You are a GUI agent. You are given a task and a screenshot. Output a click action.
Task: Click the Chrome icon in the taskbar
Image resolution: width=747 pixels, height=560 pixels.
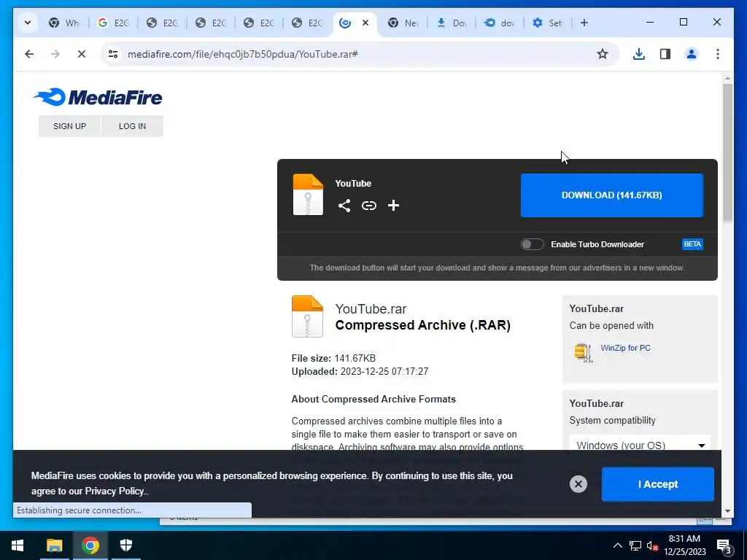pos(90,545)
